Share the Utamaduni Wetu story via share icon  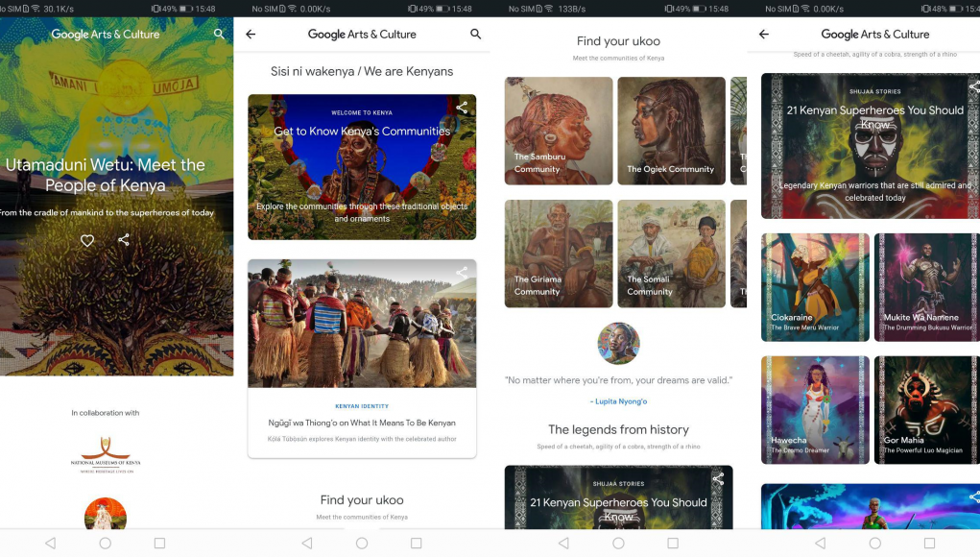124,239
